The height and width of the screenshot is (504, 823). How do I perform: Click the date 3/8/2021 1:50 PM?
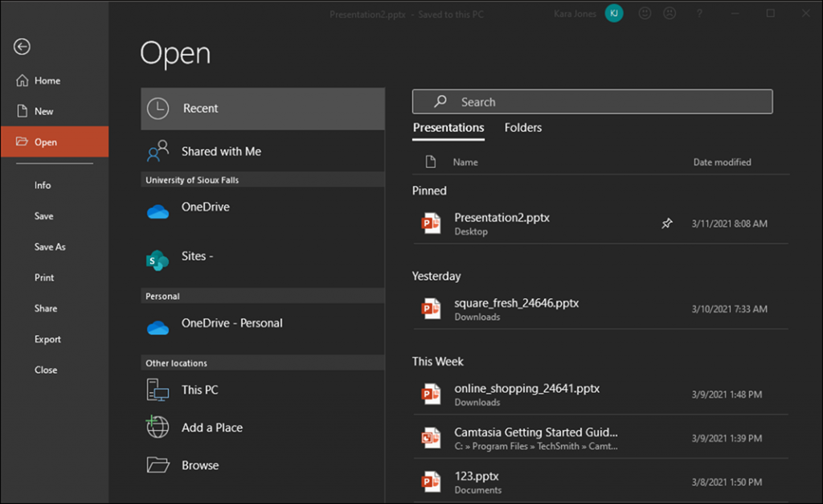727,482
